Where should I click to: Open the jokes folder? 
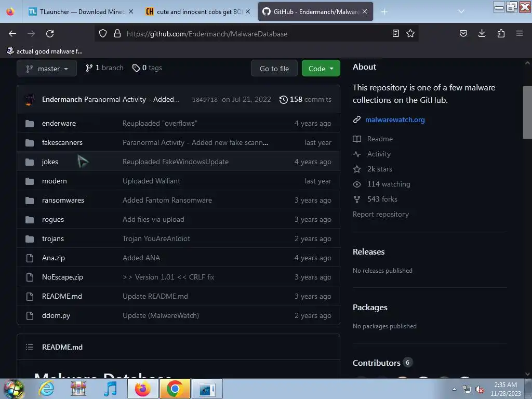(50, 162)
